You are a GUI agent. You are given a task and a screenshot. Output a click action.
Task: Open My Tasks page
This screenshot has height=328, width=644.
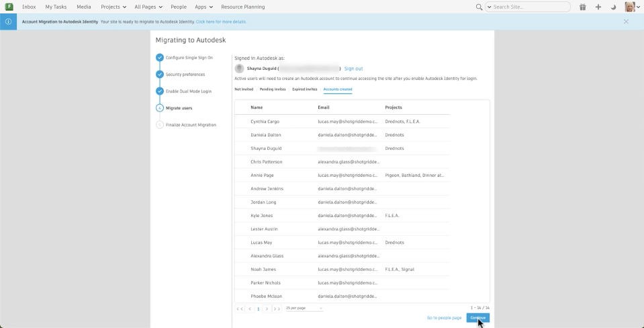(56, 7)
